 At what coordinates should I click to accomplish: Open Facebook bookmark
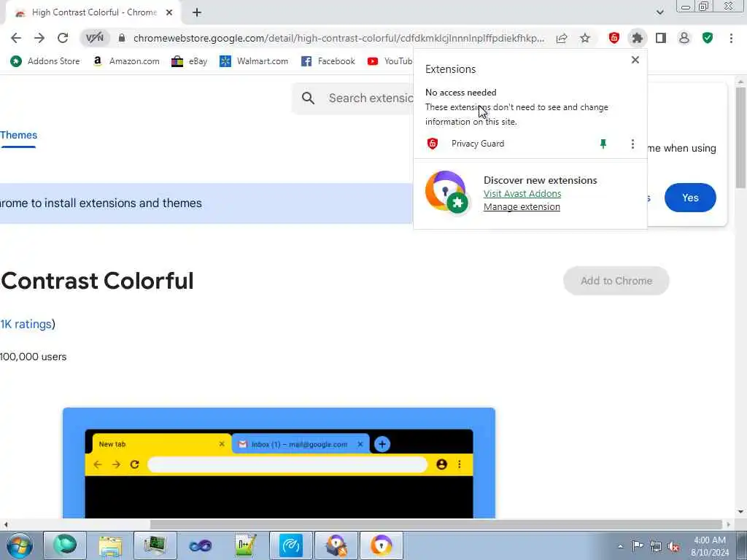tap(328, 61)
